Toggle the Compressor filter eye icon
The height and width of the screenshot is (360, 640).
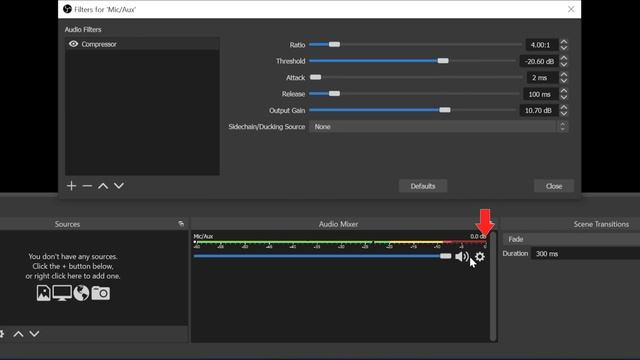coord(73,44)
